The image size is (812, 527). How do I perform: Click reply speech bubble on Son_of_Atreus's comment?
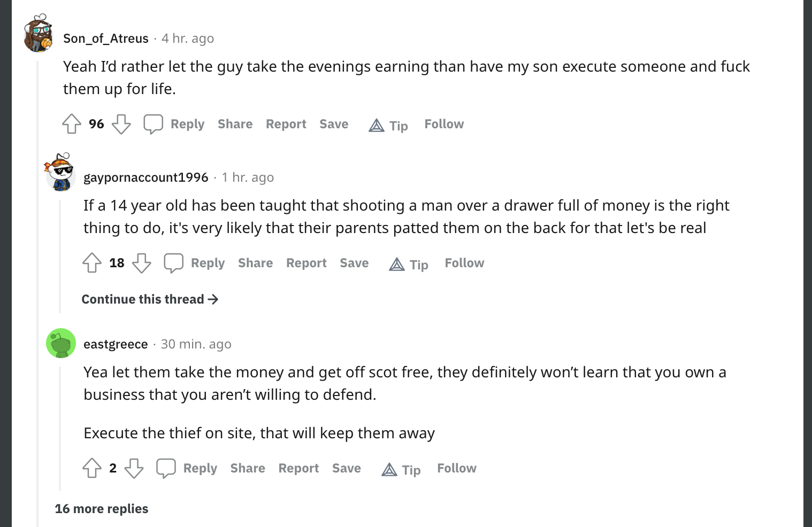point(153,124)
